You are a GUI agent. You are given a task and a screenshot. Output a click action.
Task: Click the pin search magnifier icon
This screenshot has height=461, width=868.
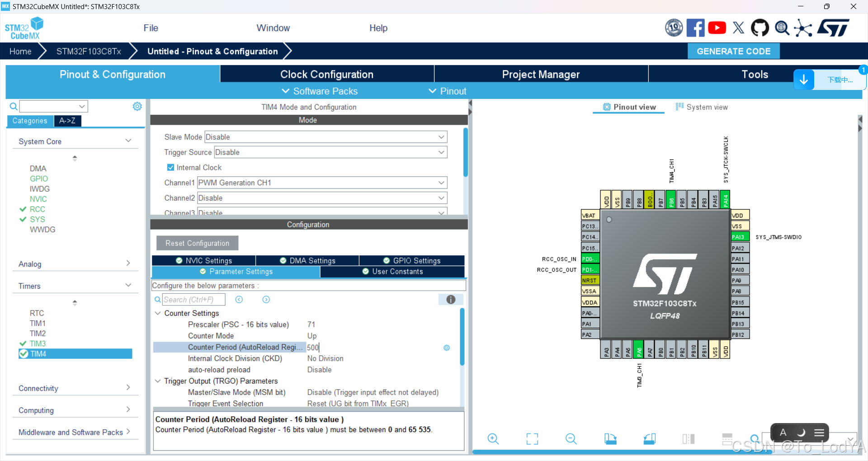(x=755, y=438)
